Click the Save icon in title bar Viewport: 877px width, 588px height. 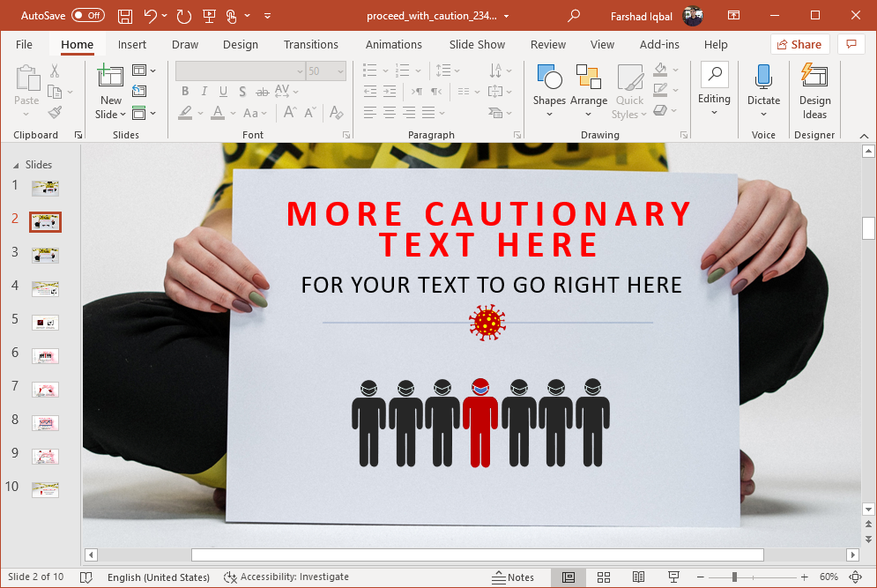pos(125,16)
